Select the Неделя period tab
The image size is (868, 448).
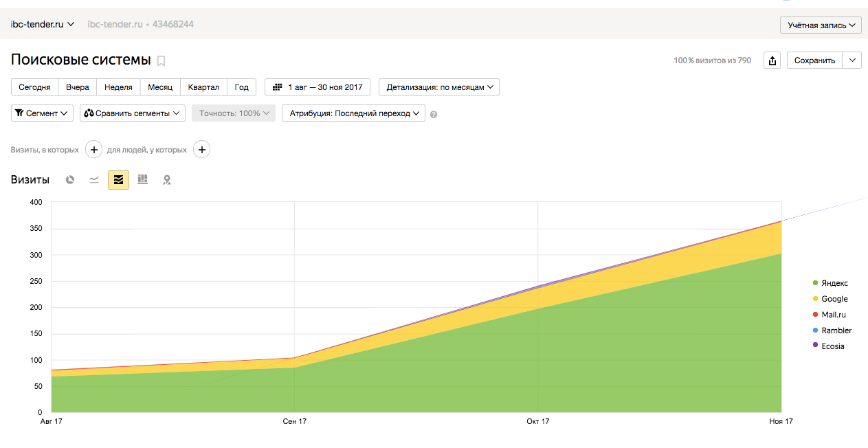tap(118, 87)
